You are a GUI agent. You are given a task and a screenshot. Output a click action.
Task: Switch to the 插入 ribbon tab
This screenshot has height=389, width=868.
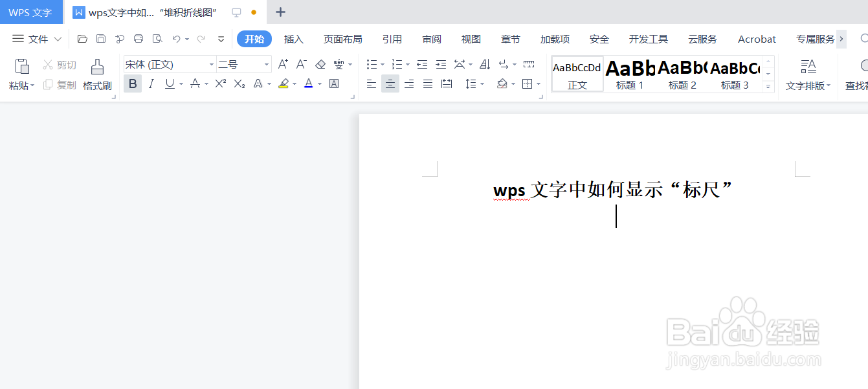click(294, 39)
